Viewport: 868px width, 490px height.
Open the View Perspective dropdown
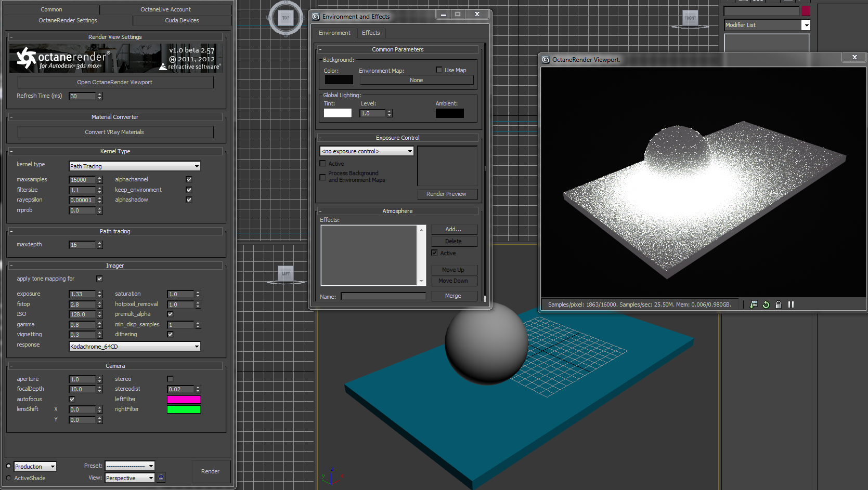129,478
